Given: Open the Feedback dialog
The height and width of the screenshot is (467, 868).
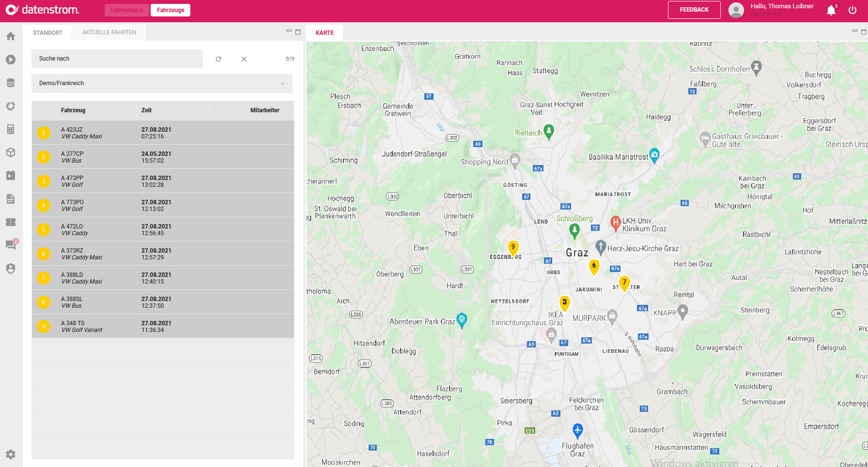Looking at the screenshot, I should (694, 10).
